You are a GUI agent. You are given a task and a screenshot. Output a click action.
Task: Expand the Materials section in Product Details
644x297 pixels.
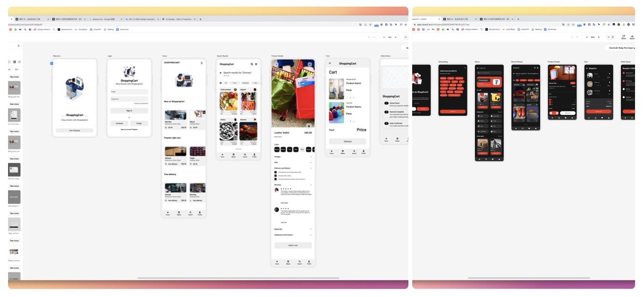(293, 229)
